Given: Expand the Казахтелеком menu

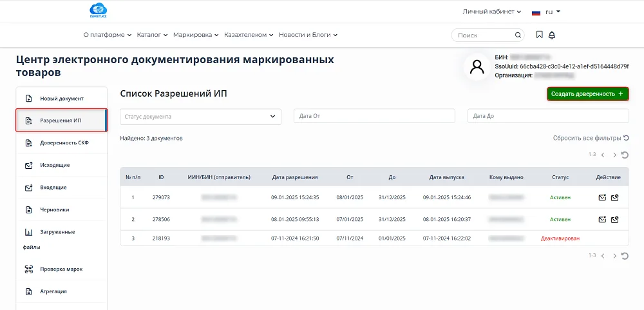Looking at the screenshot, I should 249,35.
